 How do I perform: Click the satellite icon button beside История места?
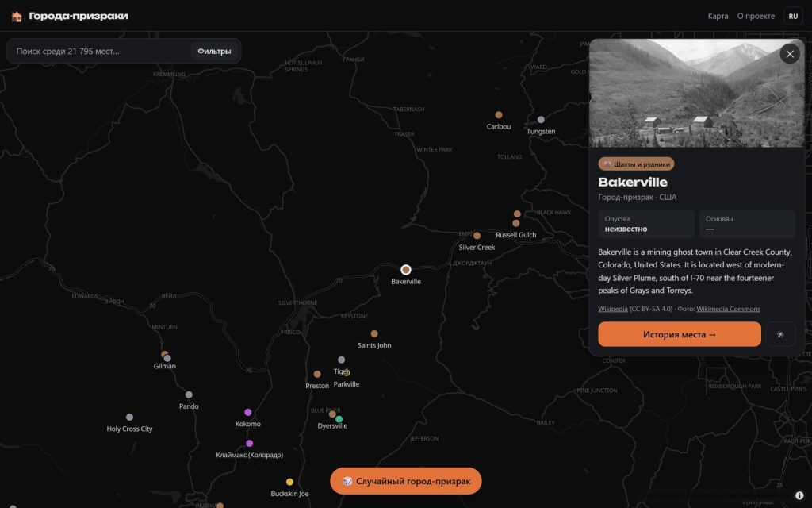click(780, 334)
